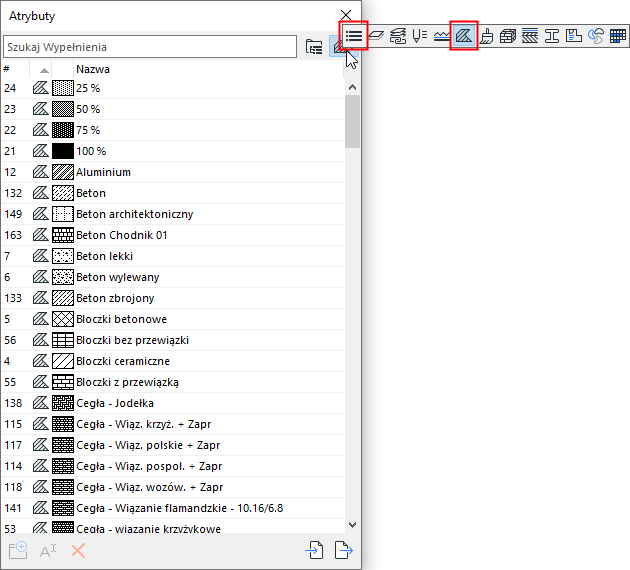Viewport: 630px width, 570px height.
Task: Select the Composites layered icon
Action: pos(530,36)
